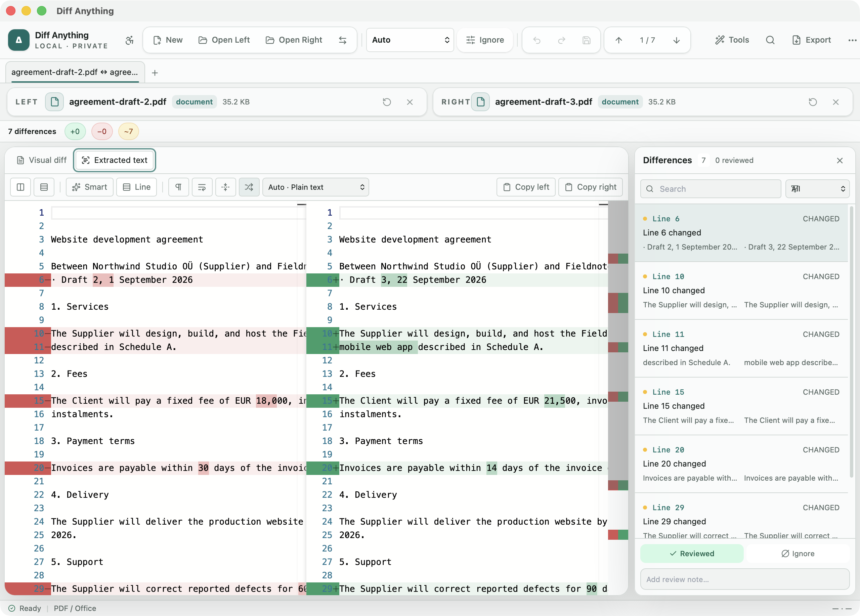The width and height of the screenshot is (860, 616).
Task: Go to previous difference arrow
Action: point(618,40)
